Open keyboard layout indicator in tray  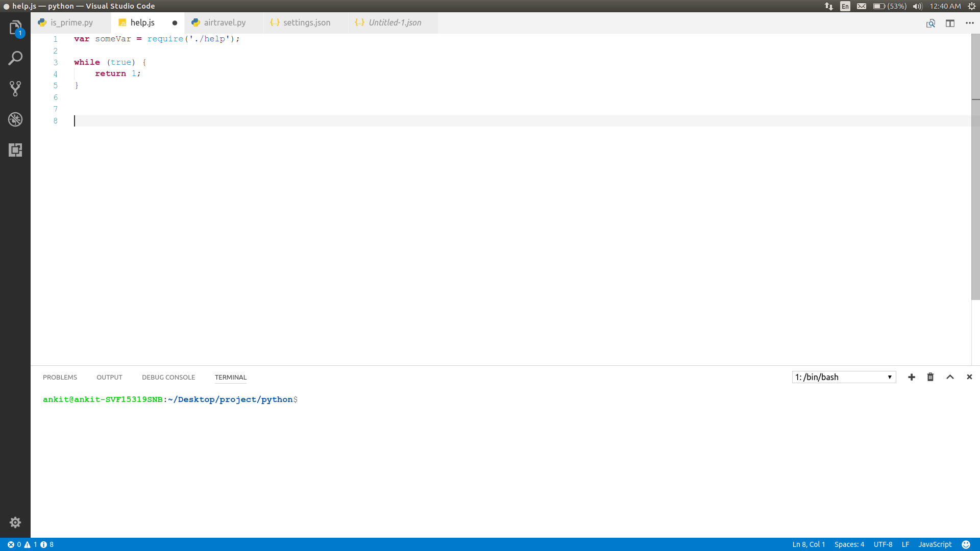pyautogui.click(x=845, y=6)
